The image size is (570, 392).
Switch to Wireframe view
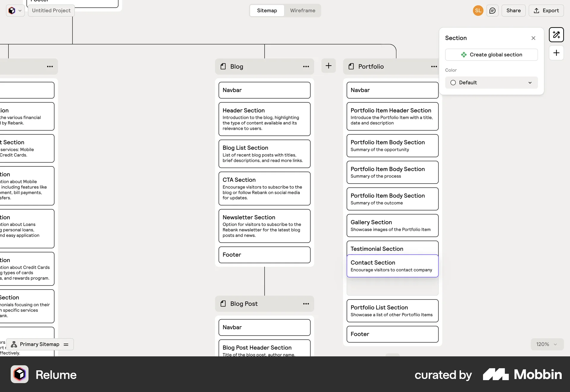(303, 10)
